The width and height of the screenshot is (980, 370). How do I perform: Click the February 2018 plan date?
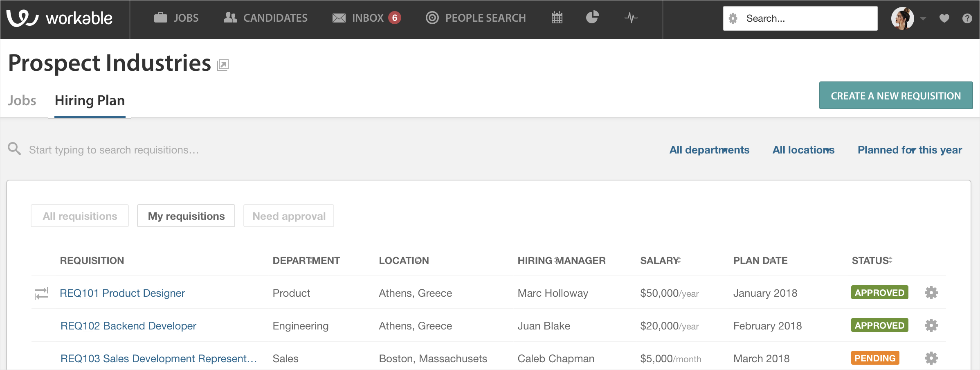click(767, 326)
